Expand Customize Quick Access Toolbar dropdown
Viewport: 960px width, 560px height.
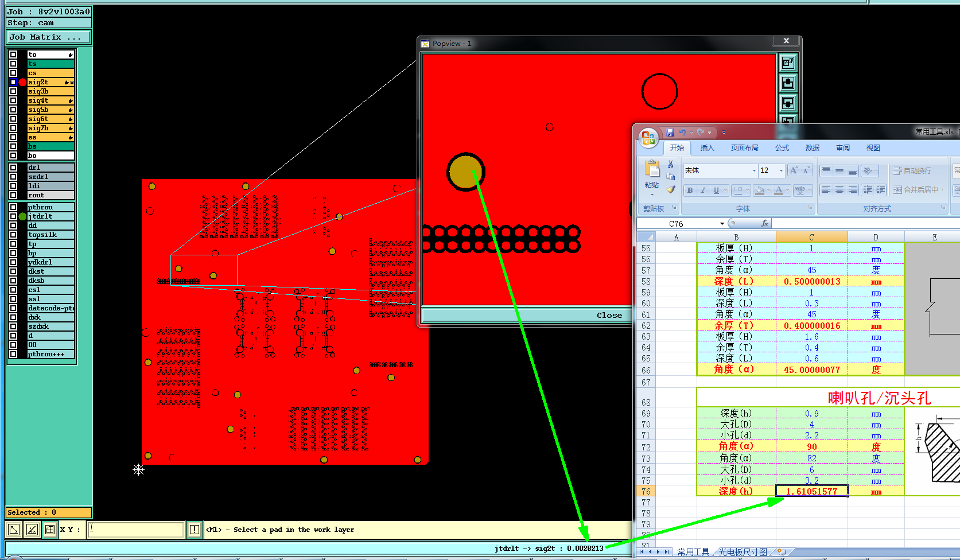pos(724,133)
